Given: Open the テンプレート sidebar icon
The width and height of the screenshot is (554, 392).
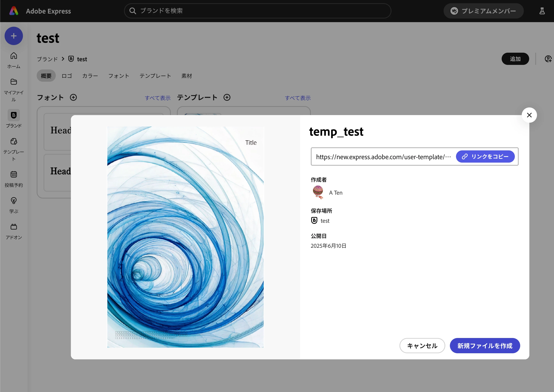Looking at the screenshot, I should click(14, 141).
